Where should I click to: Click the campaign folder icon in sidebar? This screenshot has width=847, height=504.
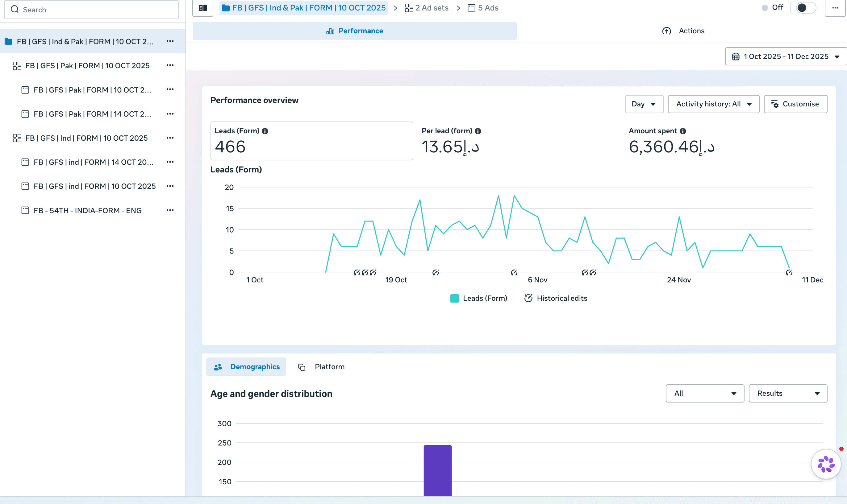(9, 41)
